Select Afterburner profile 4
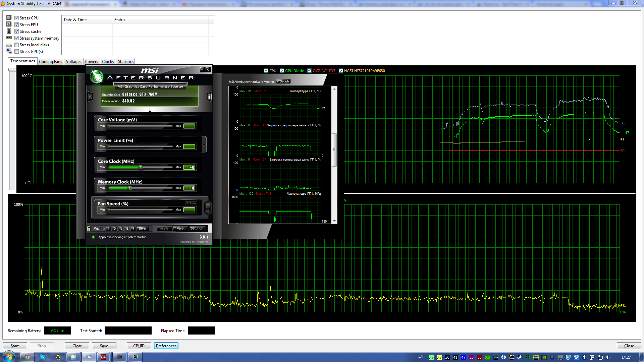The height and width of the screenshot is (362, 644). pos(127,229)
